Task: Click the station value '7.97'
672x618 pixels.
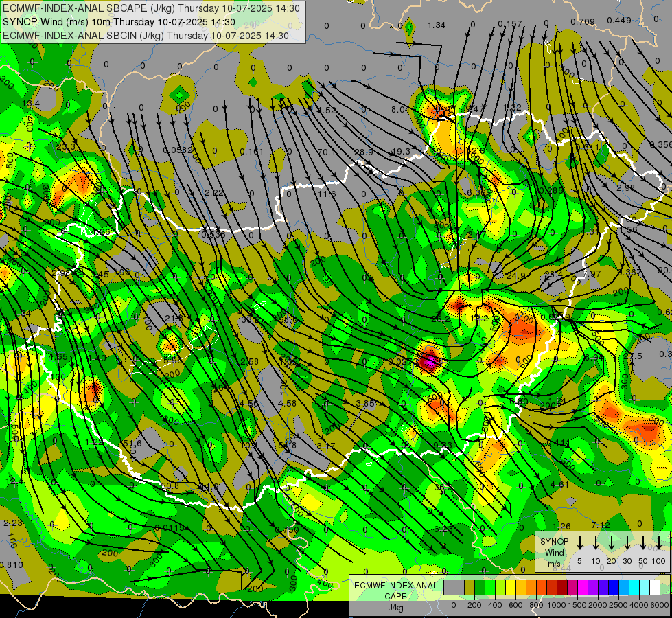Action: coord(592,273)
